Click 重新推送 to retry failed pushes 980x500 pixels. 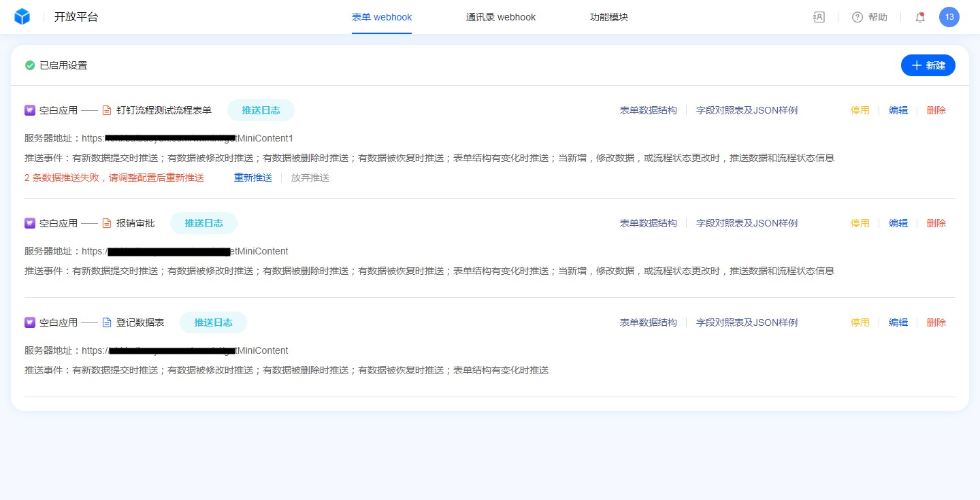point(252,178)
